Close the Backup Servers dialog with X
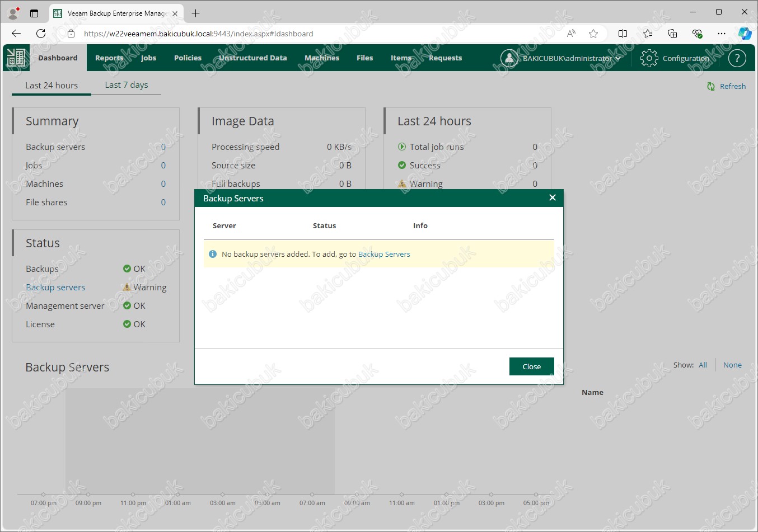Screen dimensions: 758x532 [x=553, y=197]
